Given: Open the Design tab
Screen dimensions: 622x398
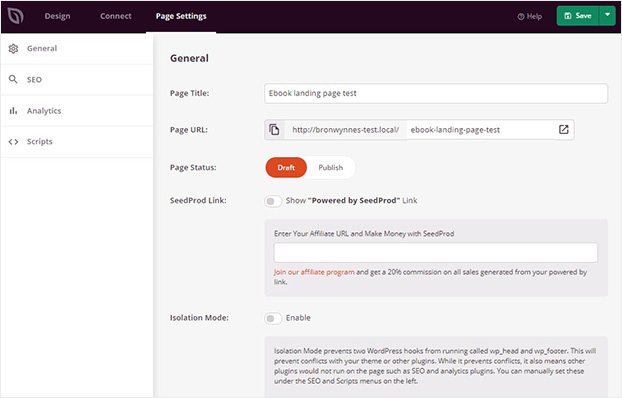Looking at the screenshot, I should tap(58, 16).
